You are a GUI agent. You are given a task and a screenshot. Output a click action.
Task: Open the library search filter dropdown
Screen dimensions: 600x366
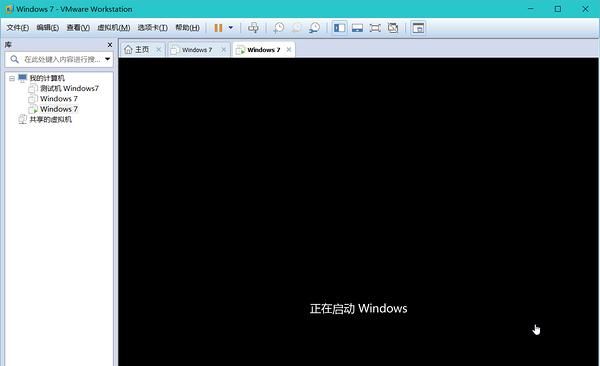(108, 59)
